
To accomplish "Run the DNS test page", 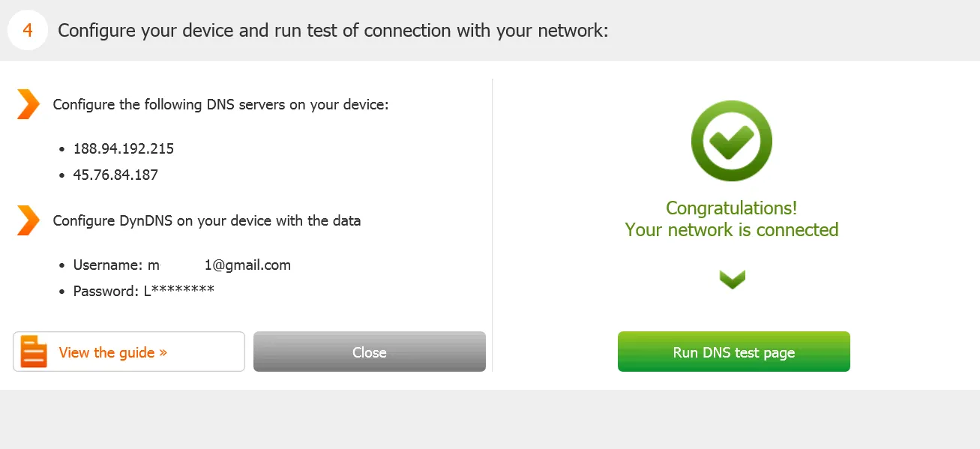I will (734, 352).
